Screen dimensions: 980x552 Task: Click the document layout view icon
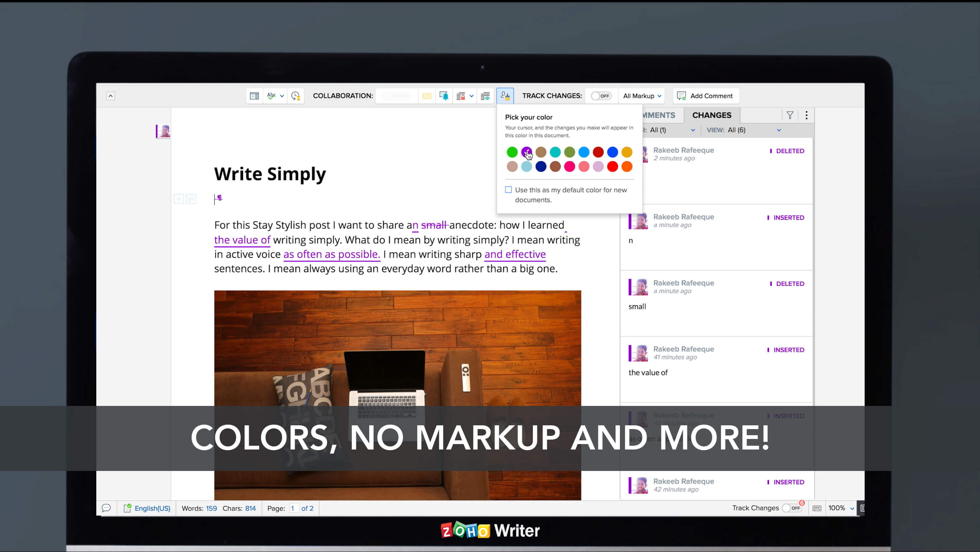255,96
